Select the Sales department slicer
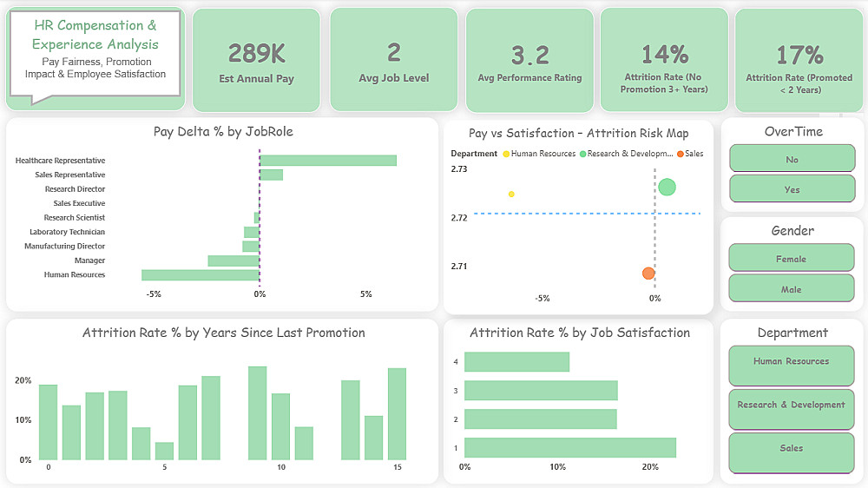Image resolution: width=868 pixels, height=488 pixels. click(792, 453)
